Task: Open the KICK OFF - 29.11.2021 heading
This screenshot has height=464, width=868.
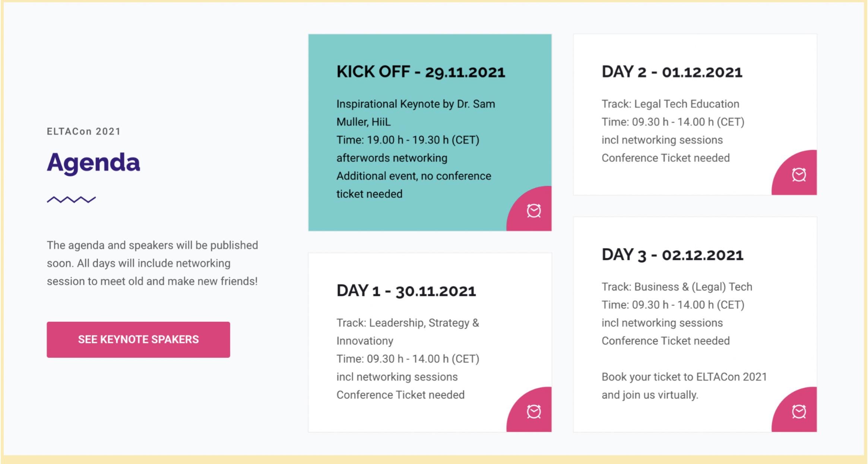Action: click(x=421, y=72)
